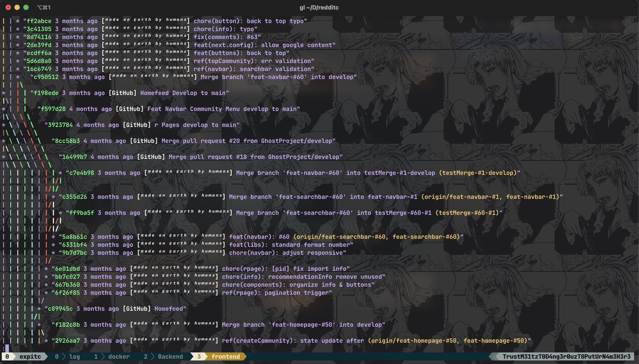639x364 pixels.
Task: Click commit hash f198ede
Action: (x=46, y=93)
